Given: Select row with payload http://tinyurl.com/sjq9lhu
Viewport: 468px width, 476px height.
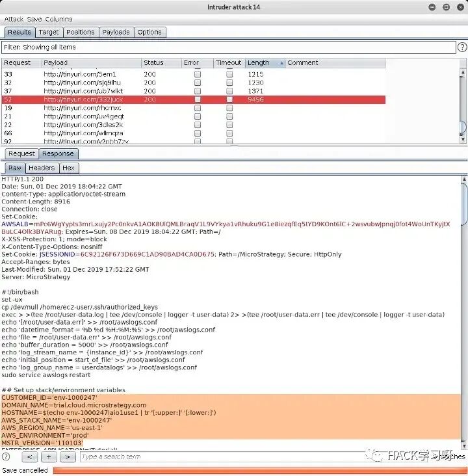Looking at the screenshot, I should tap(194, 83).
